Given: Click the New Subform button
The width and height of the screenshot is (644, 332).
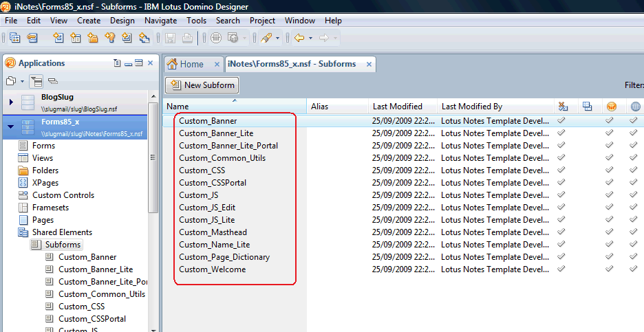Looking at the screenshot, I should click(202, 85).
